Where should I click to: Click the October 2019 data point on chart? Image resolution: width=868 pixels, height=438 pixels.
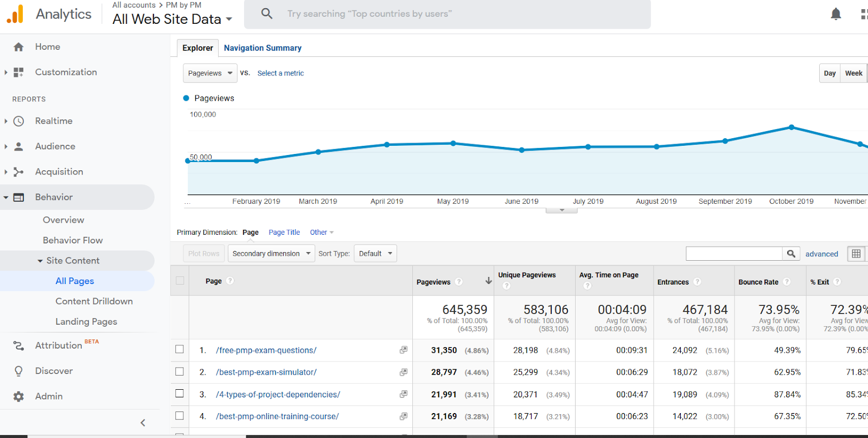click(x=792, y=127)
